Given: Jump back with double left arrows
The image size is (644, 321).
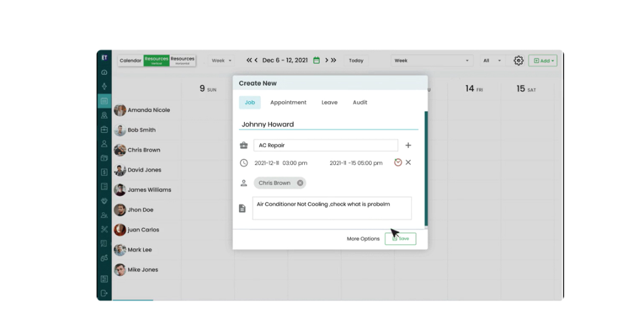Looking at the screenshot, I should click(249, 60).
